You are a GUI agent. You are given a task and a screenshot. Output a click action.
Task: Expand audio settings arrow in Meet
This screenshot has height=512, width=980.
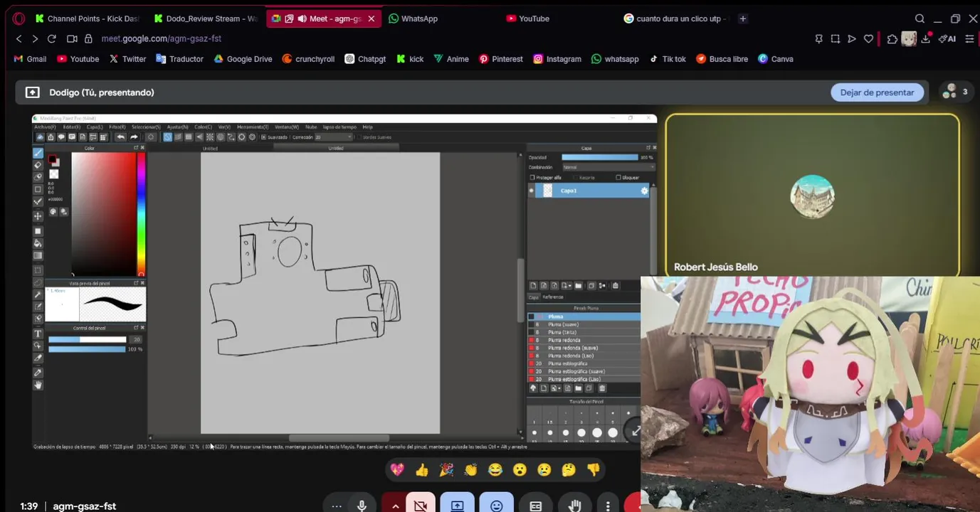(x=395, y=506)
